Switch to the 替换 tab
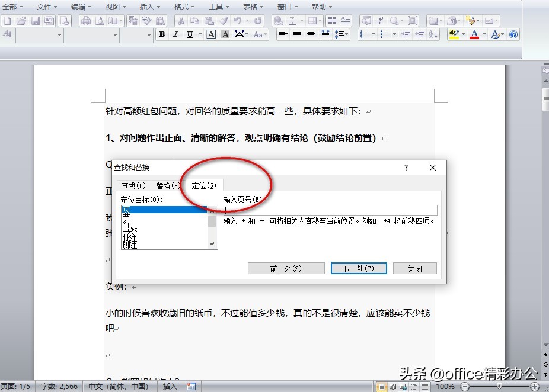Image resolution: width=549 pixels, height=392 pixels. pos(167,185)
